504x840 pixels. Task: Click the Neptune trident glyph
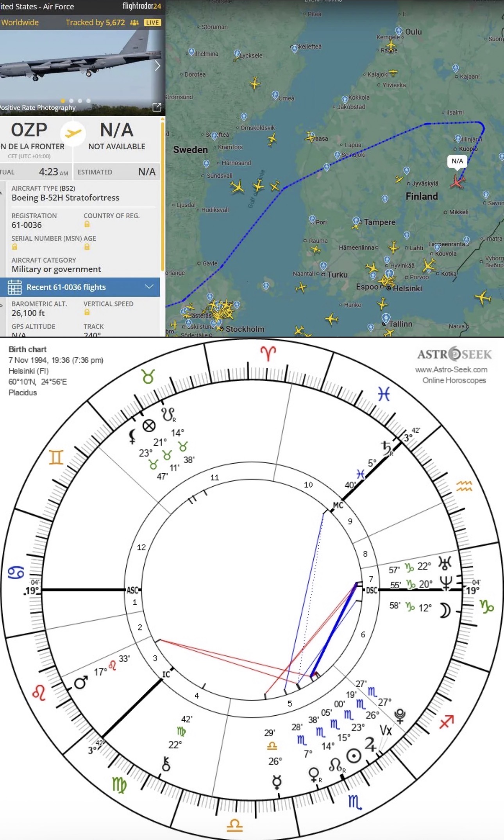[x=446, y=583]
